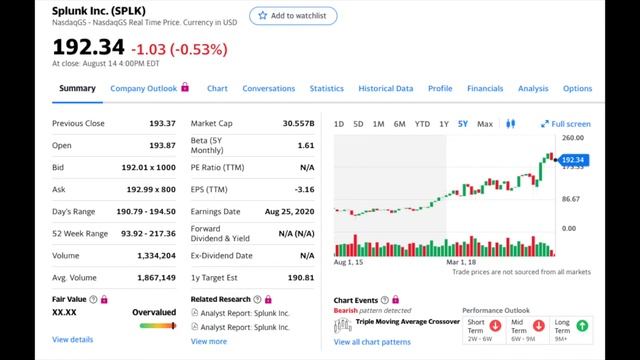Click the Mid Term red down arrow
Image resolution: width=640 pixels, height=360 pixels.
pos(539,326)
